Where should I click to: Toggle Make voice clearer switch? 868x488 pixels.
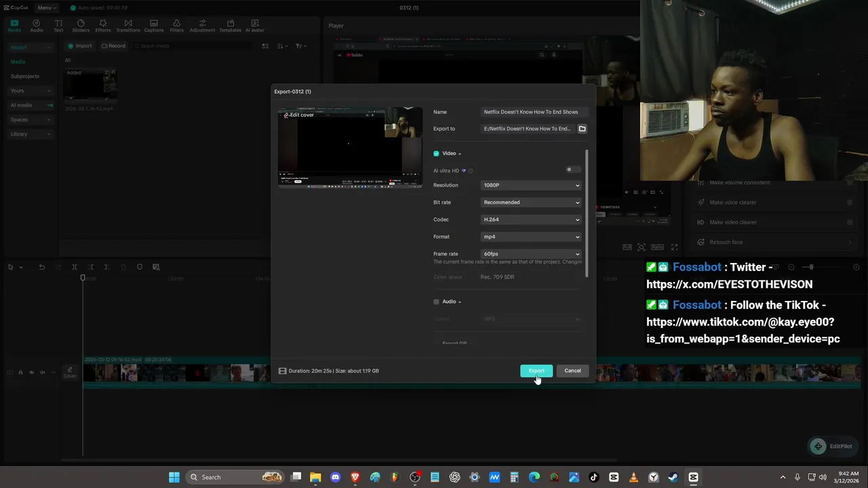[x=850, y=203]
